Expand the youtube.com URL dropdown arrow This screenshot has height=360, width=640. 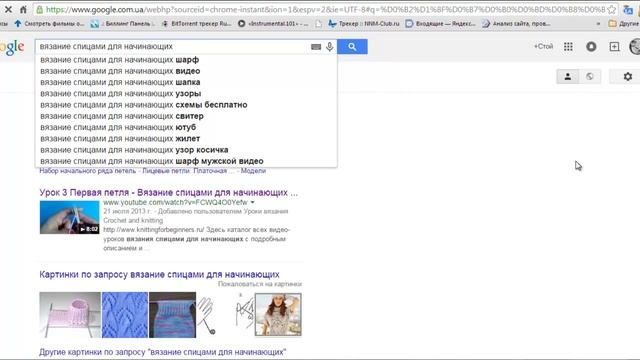tap(253, 202)
